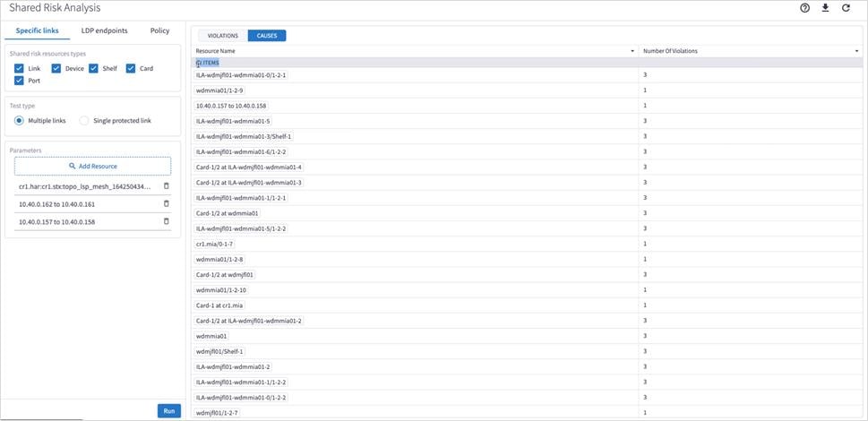Run the shared risk analysis

169,411
